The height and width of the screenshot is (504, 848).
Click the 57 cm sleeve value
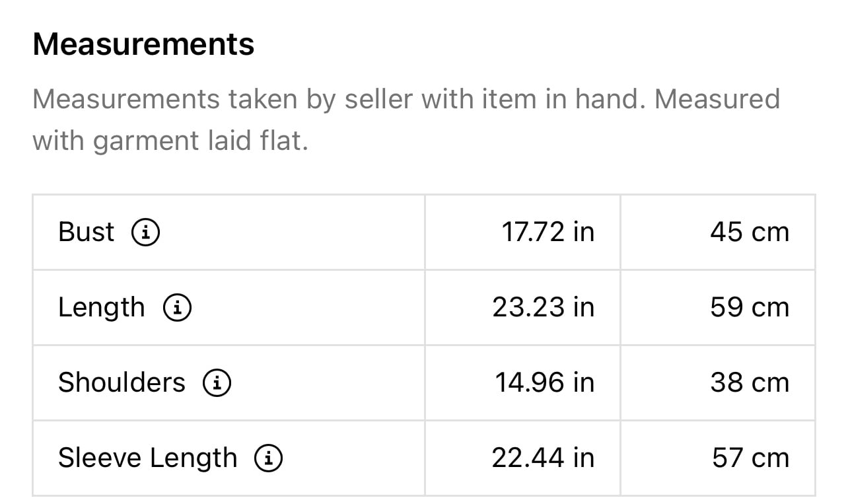click(x=750, y=458)
